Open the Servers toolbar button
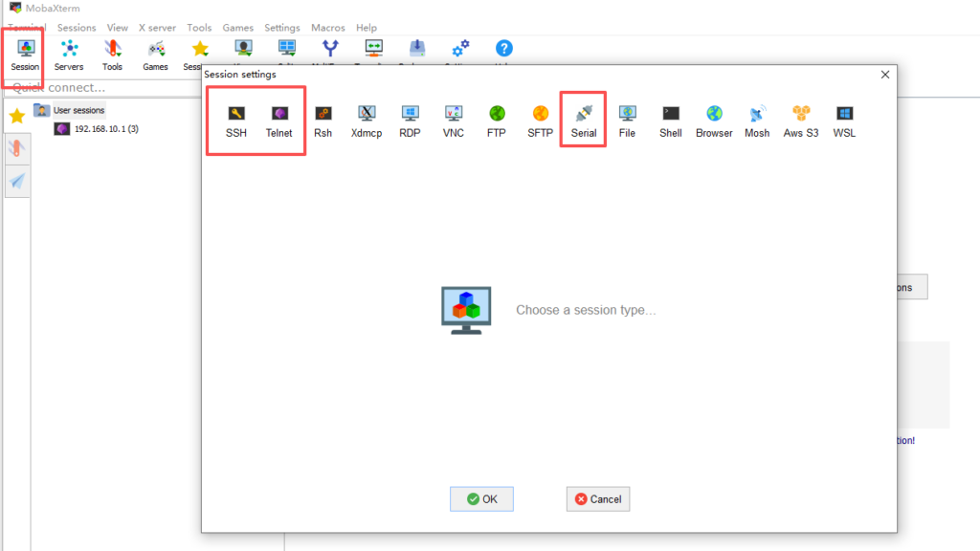 point(69,55)
